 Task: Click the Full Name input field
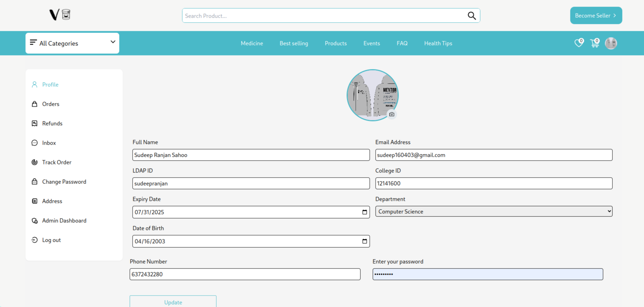[x=251, y=155]
